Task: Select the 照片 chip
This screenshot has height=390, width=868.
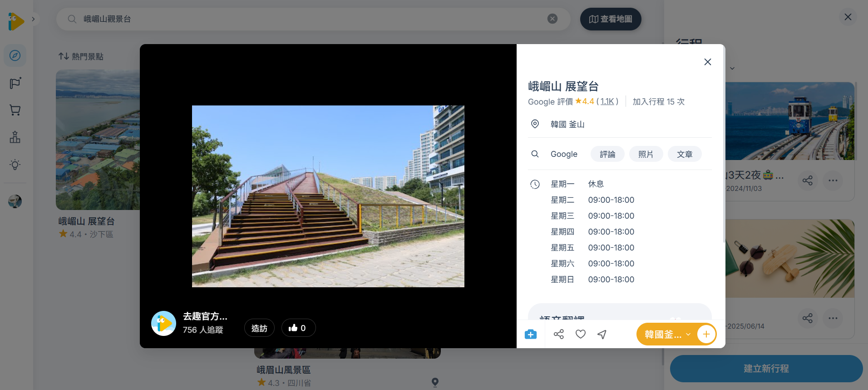Action: tap(646, 154)
